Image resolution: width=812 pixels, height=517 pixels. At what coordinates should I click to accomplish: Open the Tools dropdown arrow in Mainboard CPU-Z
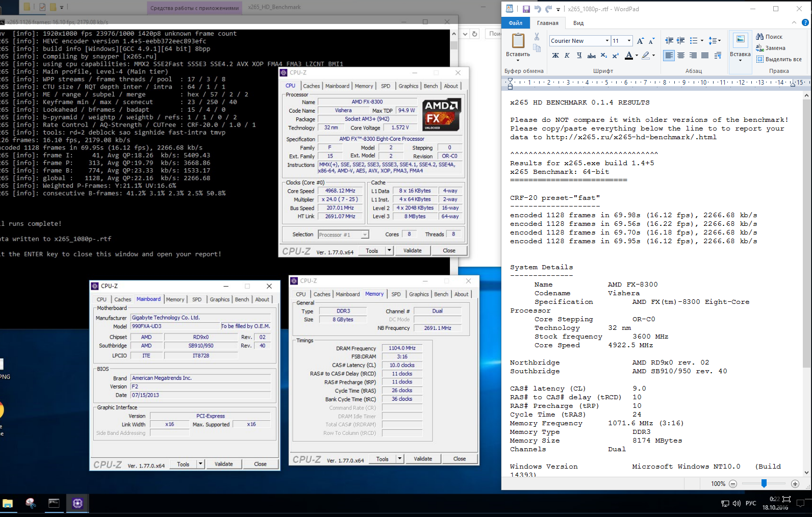pyautogui.click(x=200, y=464)
